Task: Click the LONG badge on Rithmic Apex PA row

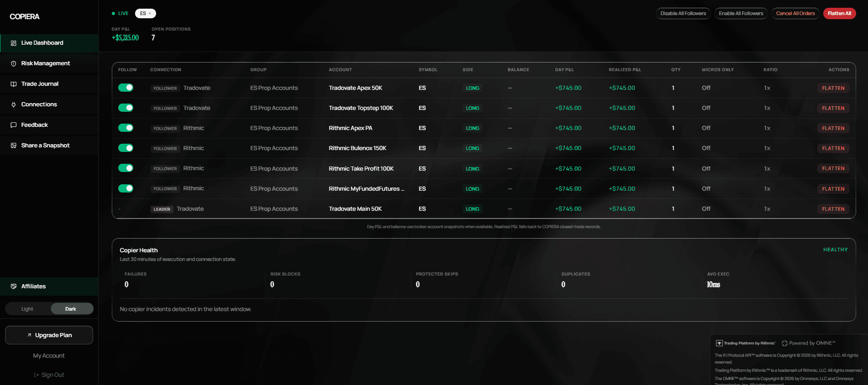Action: pos(472,128)
